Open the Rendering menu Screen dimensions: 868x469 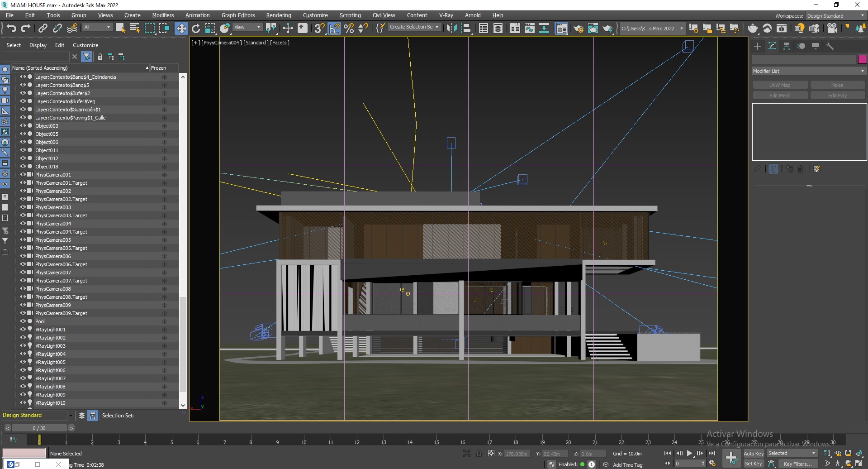click(278, 15)
